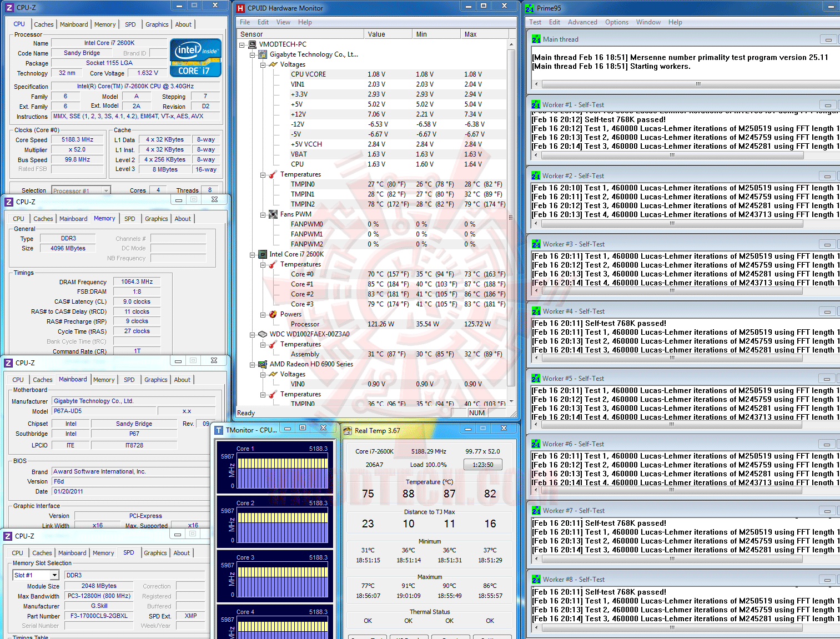Image resolution: width=840 pixels, height=639 pixels.
Task: Click the 1:23:50 timer button in Real Temp
Action: 483,465
